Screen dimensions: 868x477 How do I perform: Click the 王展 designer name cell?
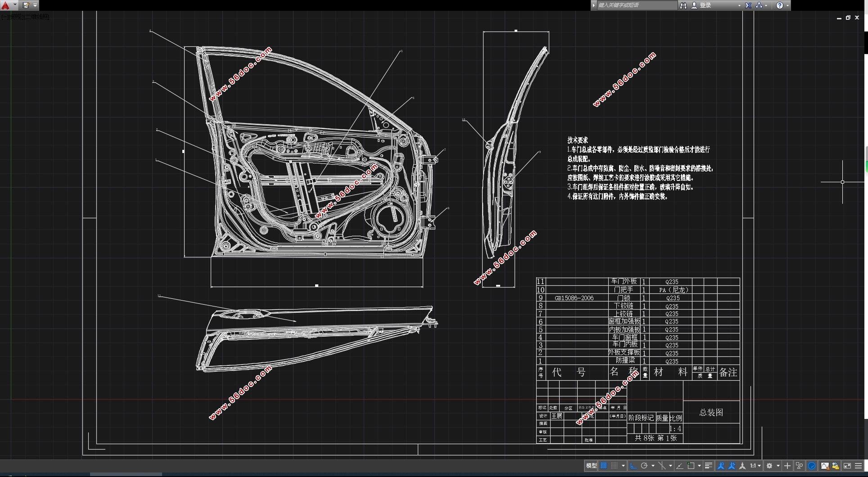point(557,416)
